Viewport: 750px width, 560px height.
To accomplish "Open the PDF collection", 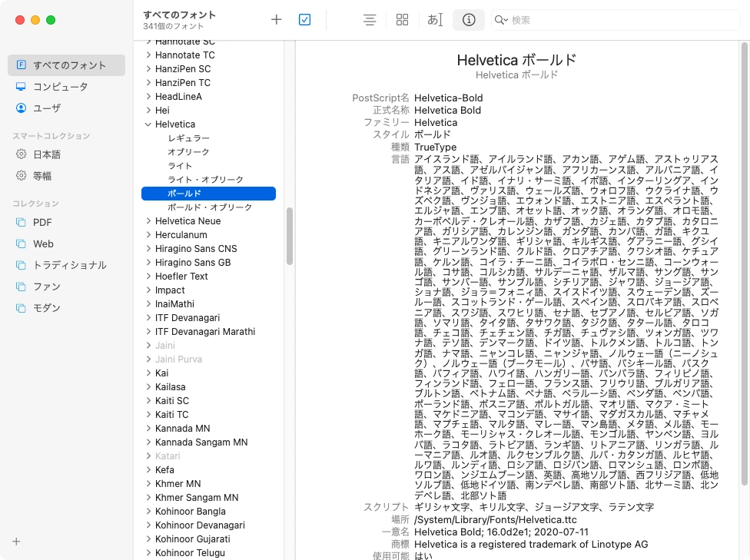I will (x=67, y=222).
